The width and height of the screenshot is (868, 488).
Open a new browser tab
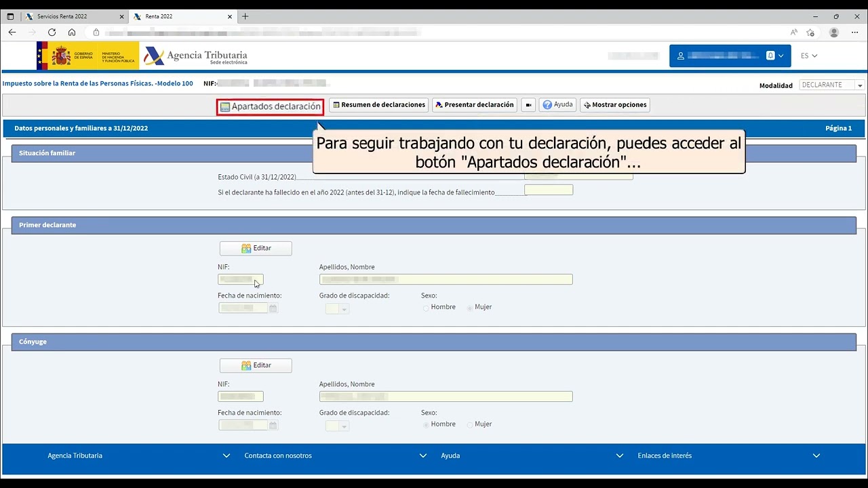pyautogui.click(x=245, y=16)
